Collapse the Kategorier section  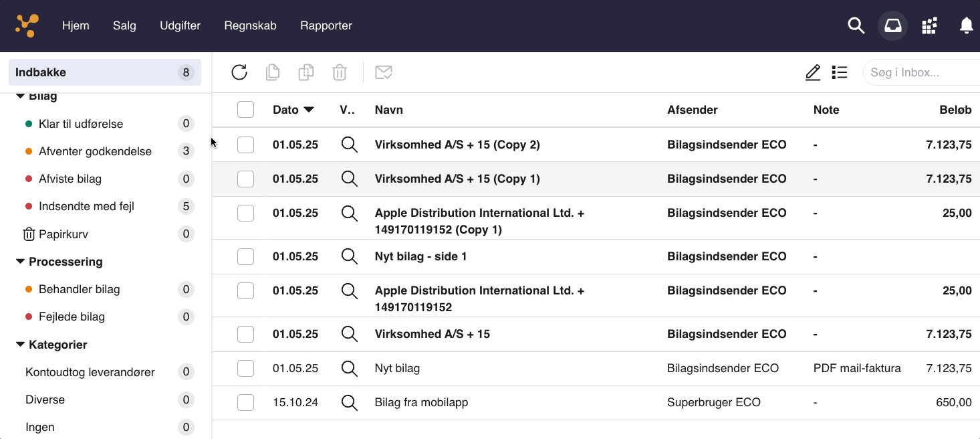point(20,345)
